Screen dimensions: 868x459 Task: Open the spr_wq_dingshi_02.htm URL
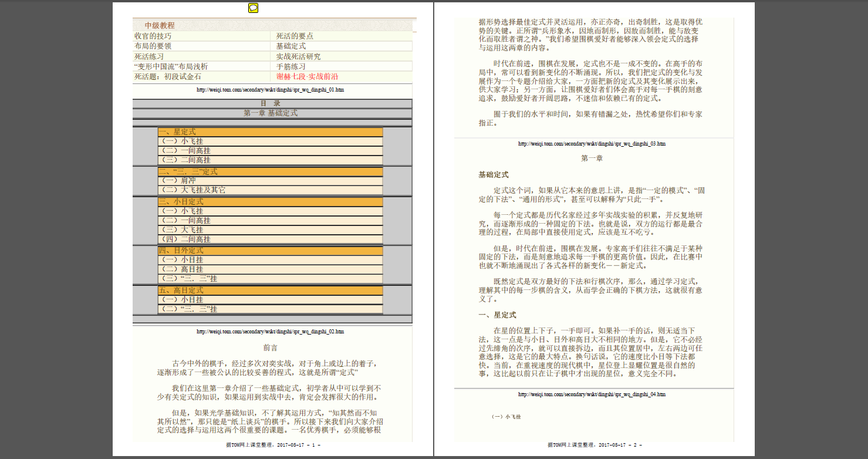point(271,332)
